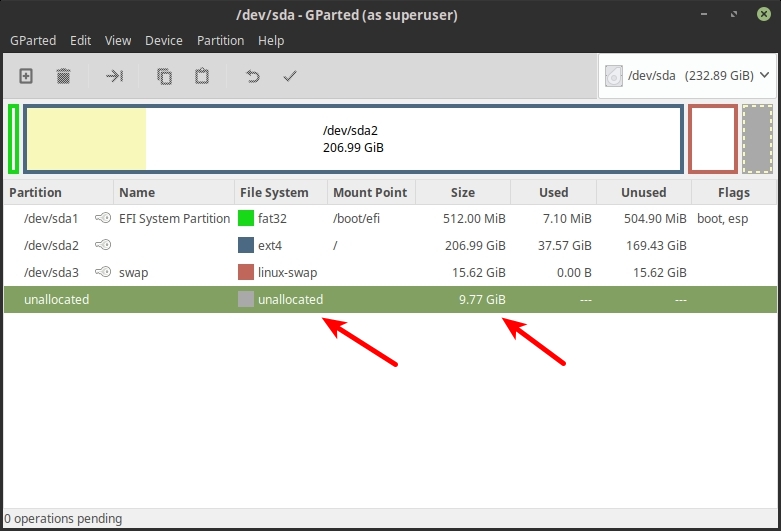The image size is (781, 531).
Task: Open the Device menu
Action: [164, 40]
